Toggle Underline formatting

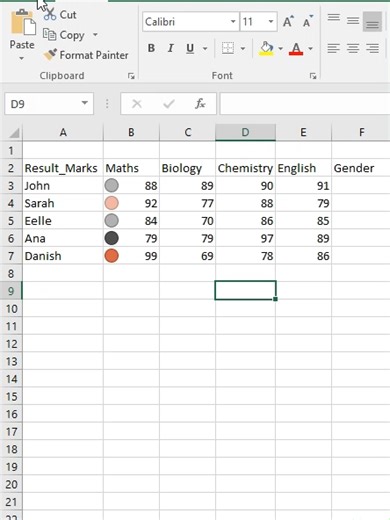click(x=190, y=49)
